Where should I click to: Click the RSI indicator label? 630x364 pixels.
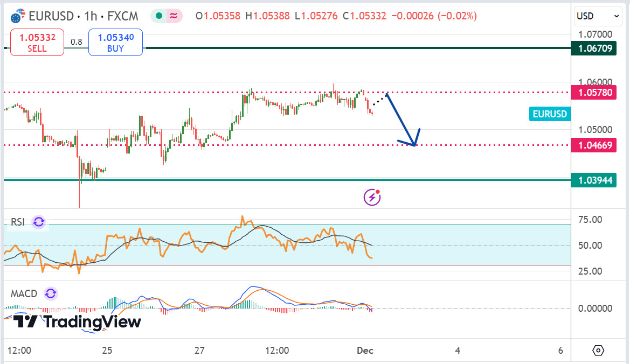(18, 222)
